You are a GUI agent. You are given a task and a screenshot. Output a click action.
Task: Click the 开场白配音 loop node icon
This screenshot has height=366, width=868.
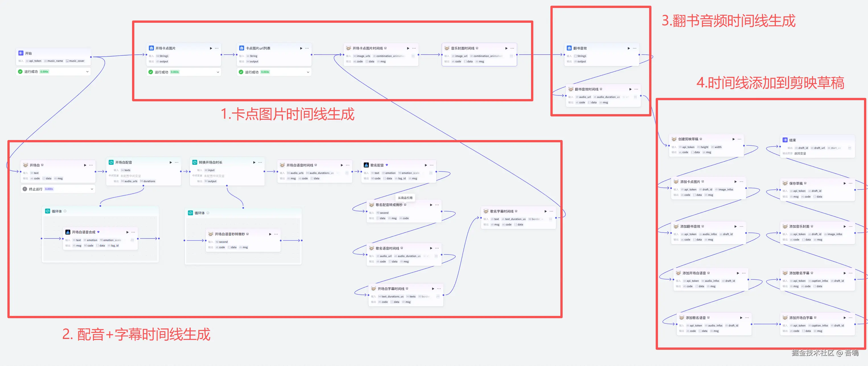[111, 163]
